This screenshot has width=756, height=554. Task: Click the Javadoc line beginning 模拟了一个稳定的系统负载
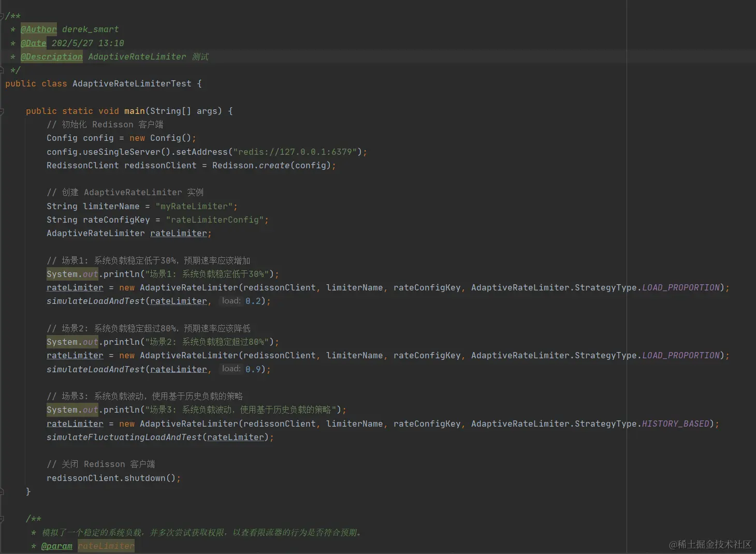[202, 532]
